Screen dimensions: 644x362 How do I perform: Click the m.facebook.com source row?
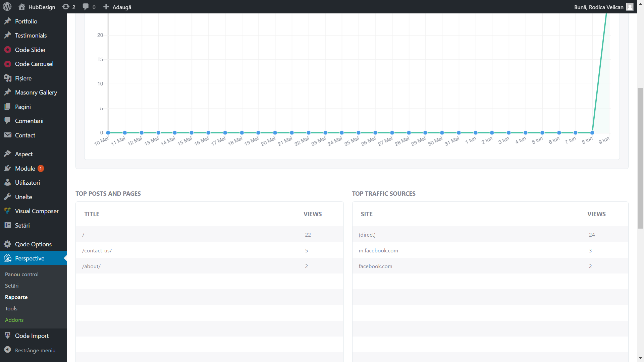pos(490,250)
